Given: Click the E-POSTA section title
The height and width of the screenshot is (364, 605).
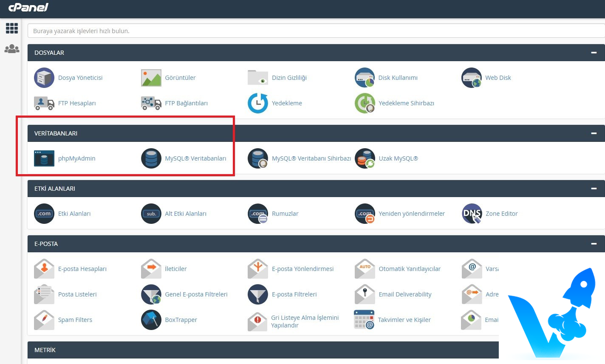Looking at the screenshot, I should tap(46, 244).
